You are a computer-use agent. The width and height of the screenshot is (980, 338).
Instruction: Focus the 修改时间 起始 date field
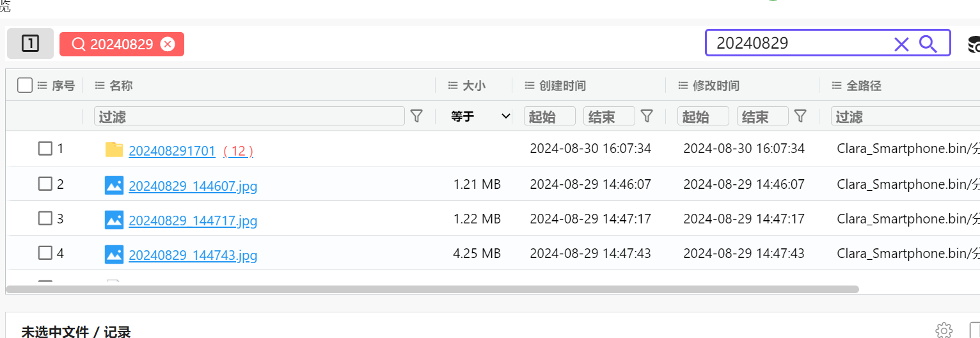[703, 116]
